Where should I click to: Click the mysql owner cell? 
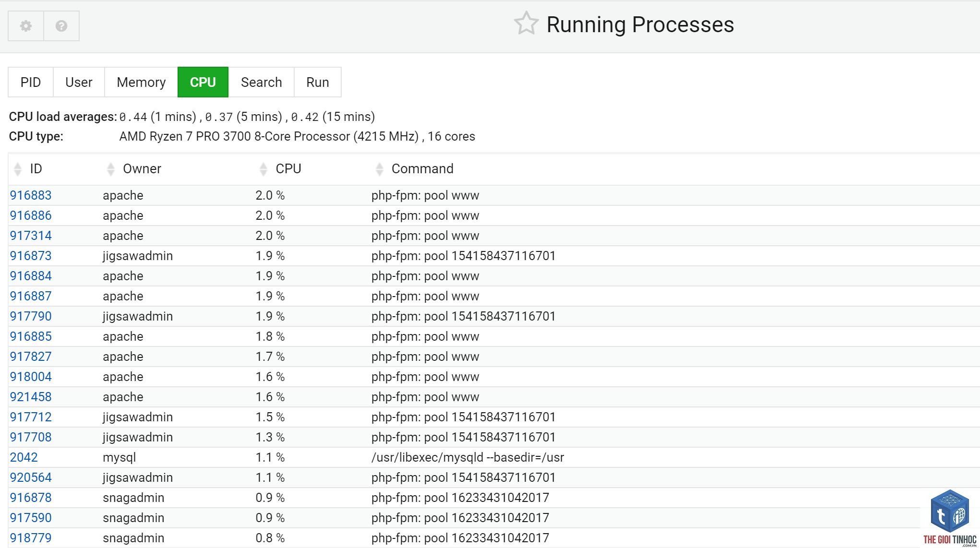click(120, 458)
